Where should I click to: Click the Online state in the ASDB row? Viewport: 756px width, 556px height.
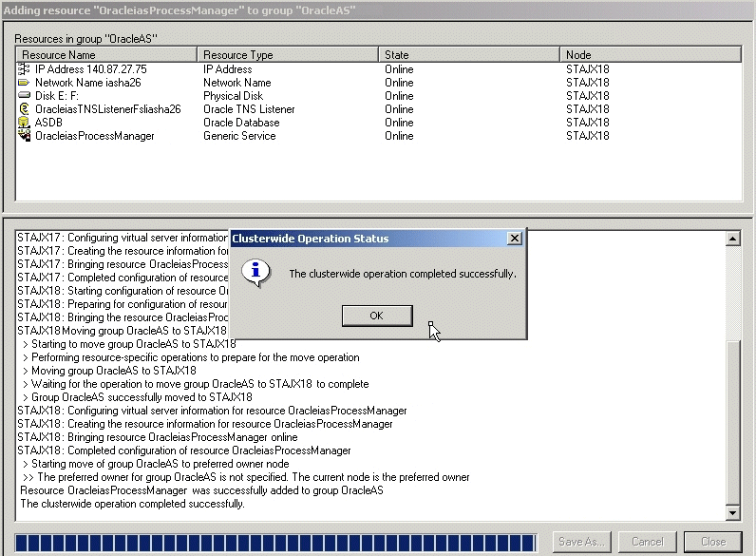tap(399, 123)
